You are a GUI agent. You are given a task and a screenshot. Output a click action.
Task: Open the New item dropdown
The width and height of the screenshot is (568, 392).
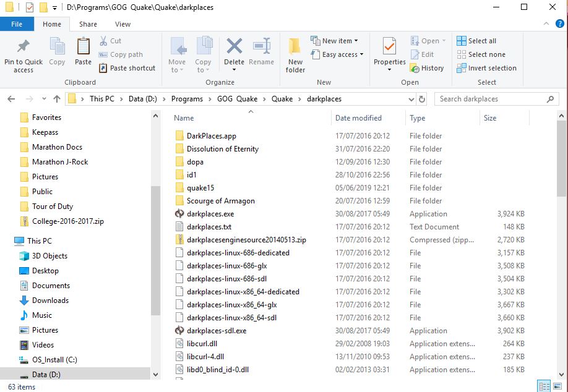(x=334, y=41)
